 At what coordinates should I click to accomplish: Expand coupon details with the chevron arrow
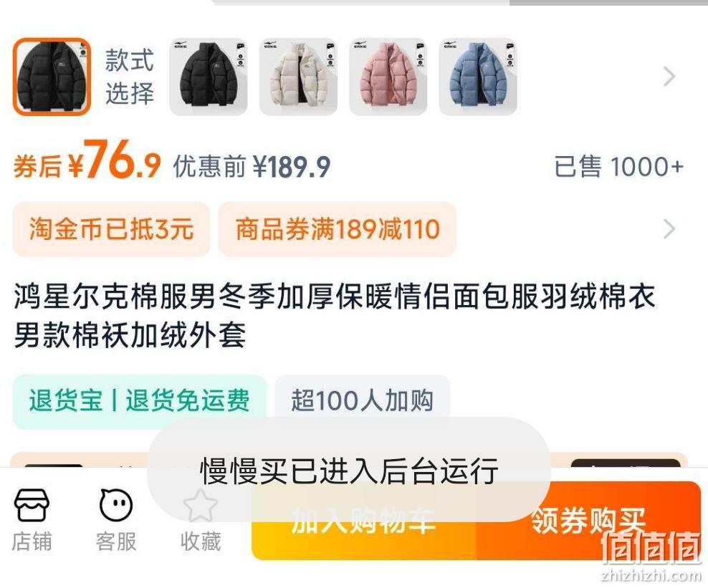click(x=669, y=229)
